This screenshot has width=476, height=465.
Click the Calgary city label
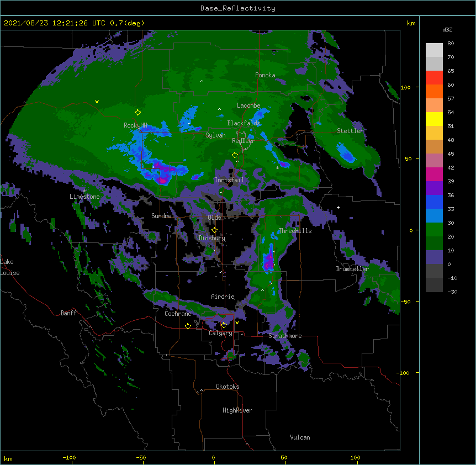click(x=221, y=333)
